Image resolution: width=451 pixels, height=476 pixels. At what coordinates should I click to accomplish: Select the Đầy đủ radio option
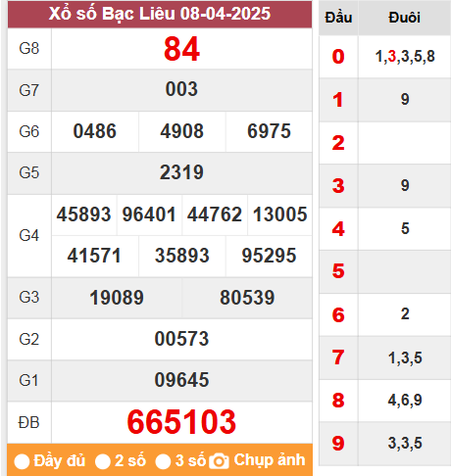[23, 461]
